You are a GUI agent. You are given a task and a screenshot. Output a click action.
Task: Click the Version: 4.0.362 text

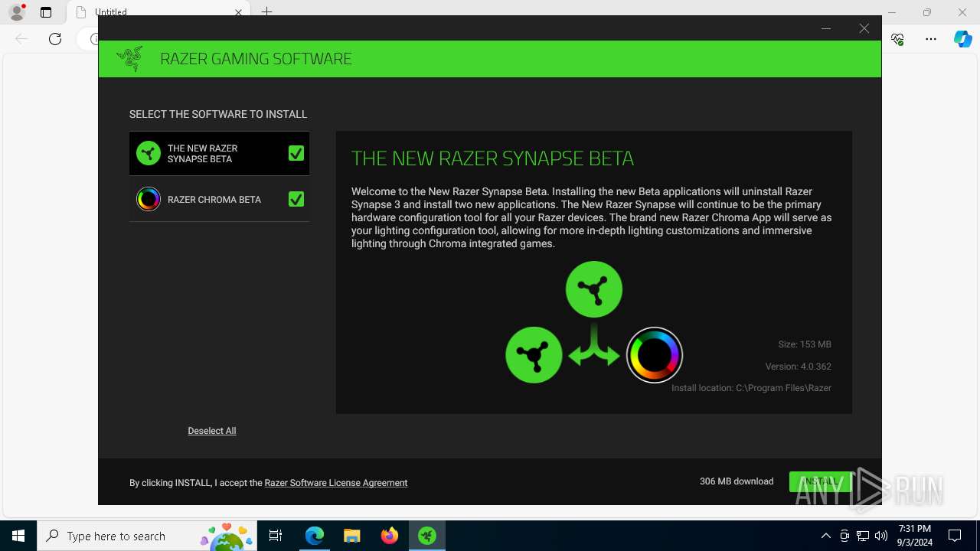799,367
